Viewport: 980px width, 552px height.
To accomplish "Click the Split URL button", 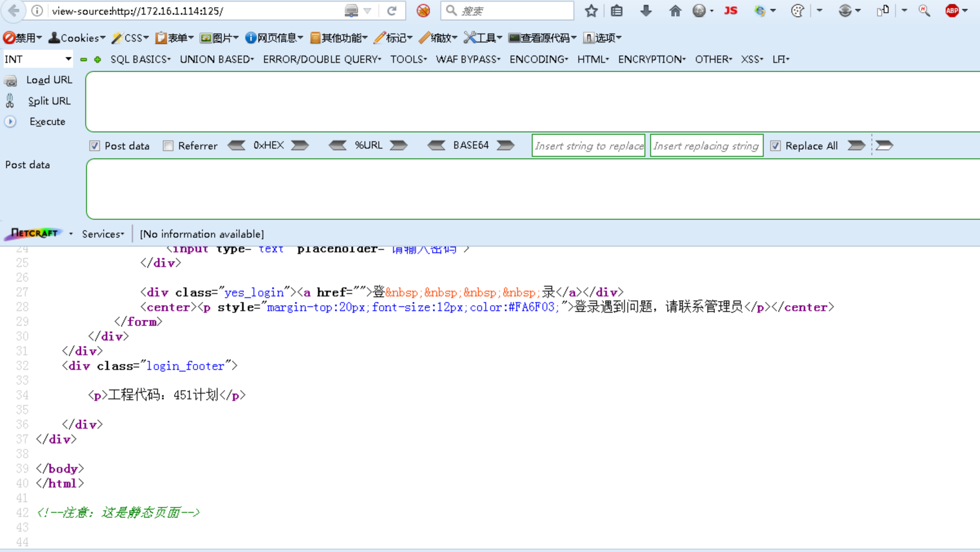I will click(49, 101).
